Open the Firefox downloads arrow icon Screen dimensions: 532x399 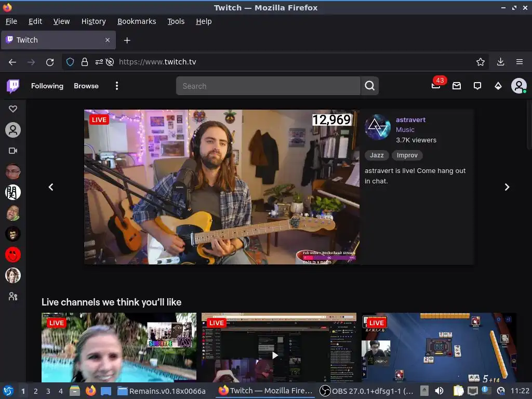(x=500, y=62)
